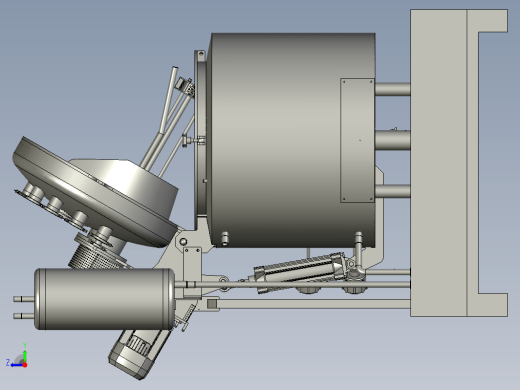Select the middle support rod between drum and frame
The height and width of the screenshot is (390, 520).
pyautogui.click(x=393, y=140)
